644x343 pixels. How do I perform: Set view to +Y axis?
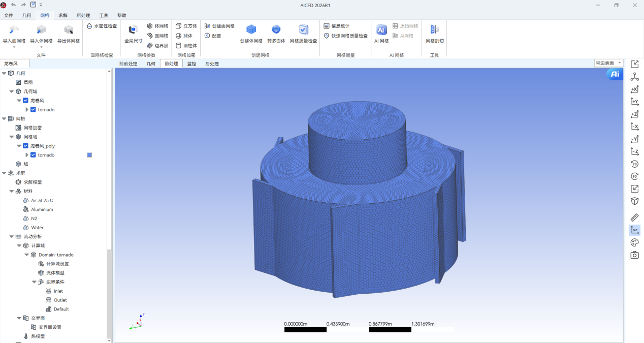634,102
